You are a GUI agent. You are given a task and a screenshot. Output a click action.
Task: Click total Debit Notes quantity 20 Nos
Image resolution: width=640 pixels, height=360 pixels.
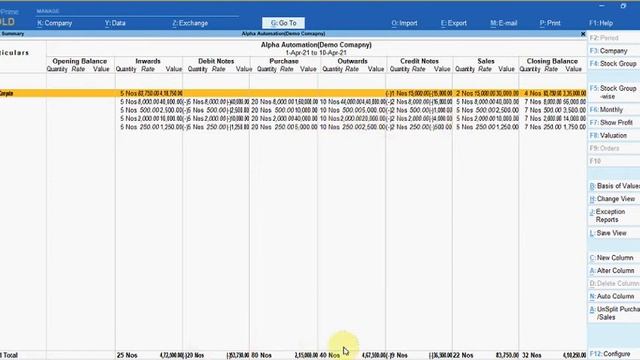(194, 356)
